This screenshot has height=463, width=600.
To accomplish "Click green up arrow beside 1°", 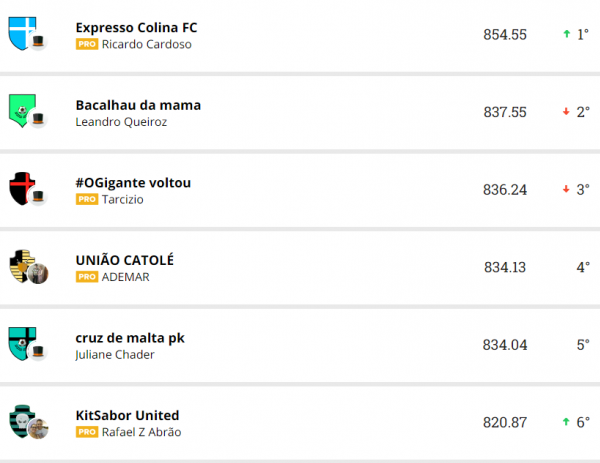I will tap(566, 34).
